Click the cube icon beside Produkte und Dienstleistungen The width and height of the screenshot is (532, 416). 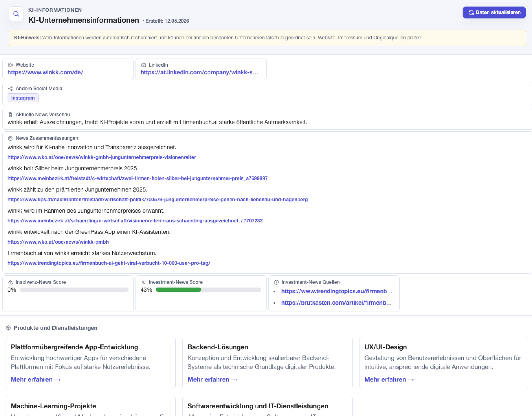[x=8, y=328]
